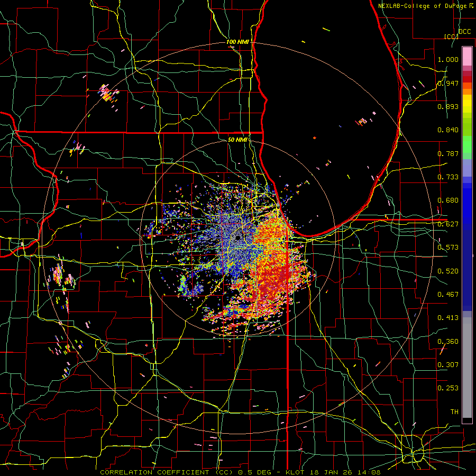Select the 0.413 legend value
This screenshot has height=476, width=476.
click(x=448, y=318)
